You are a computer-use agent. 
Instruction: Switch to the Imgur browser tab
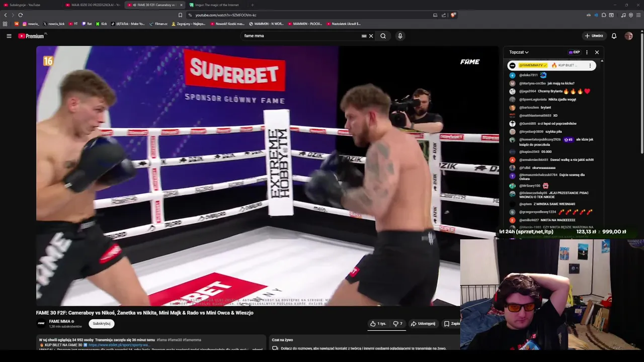(216, 5)
